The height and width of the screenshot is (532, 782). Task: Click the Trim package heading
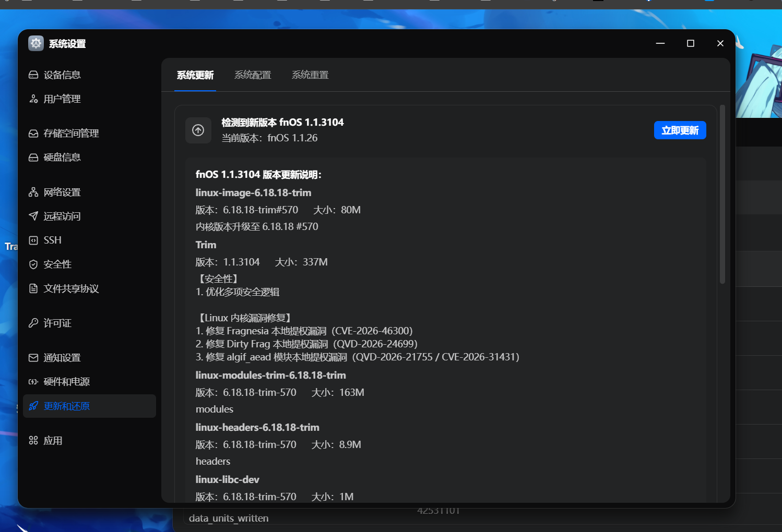tap(206, 245)
